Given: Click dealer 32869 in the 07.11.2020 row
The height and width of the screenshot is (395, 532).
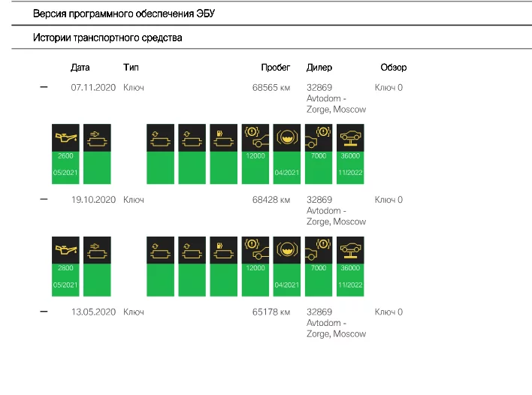Looking at the screenshot, I should (x=319, y=87).
